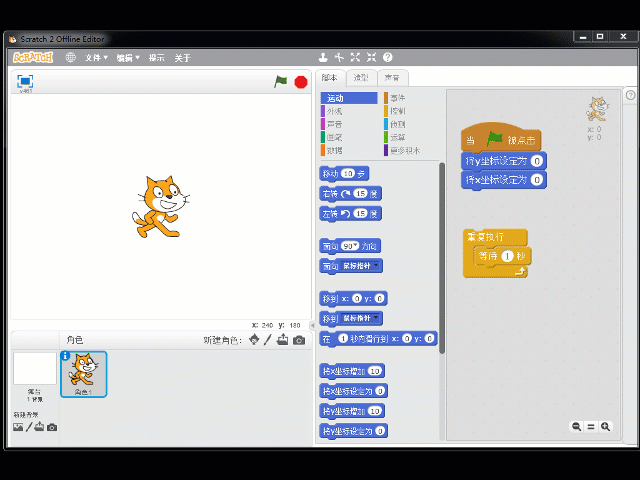Select the 角色1 cat sprite thumbnail

[x=84, y=374]
